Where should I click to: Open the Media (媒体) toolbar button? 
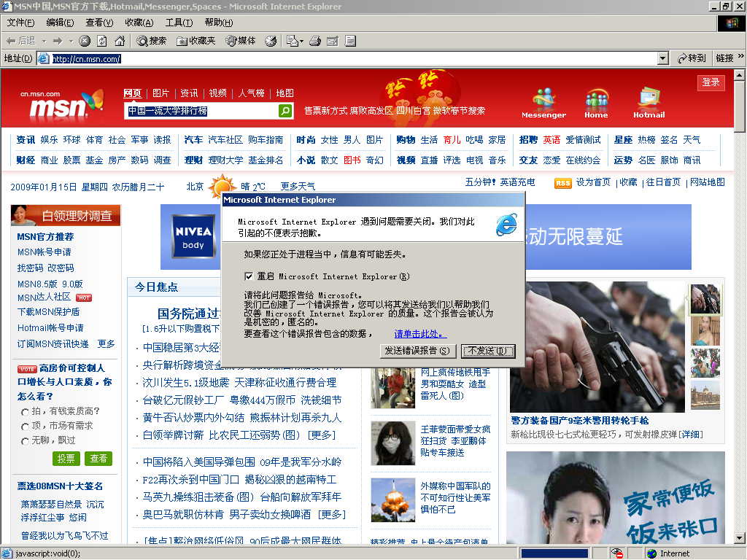tap(241, 41)
